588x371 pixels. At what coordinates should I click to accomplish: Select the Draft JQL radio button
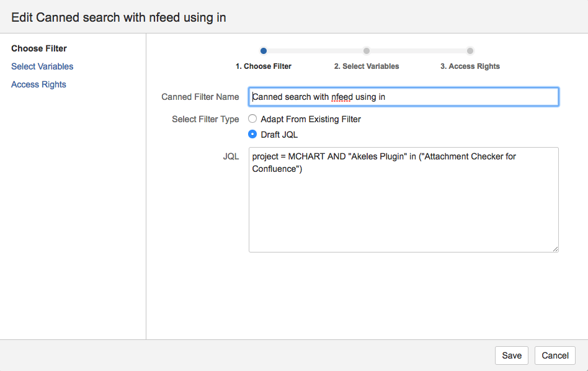(252, 134)
